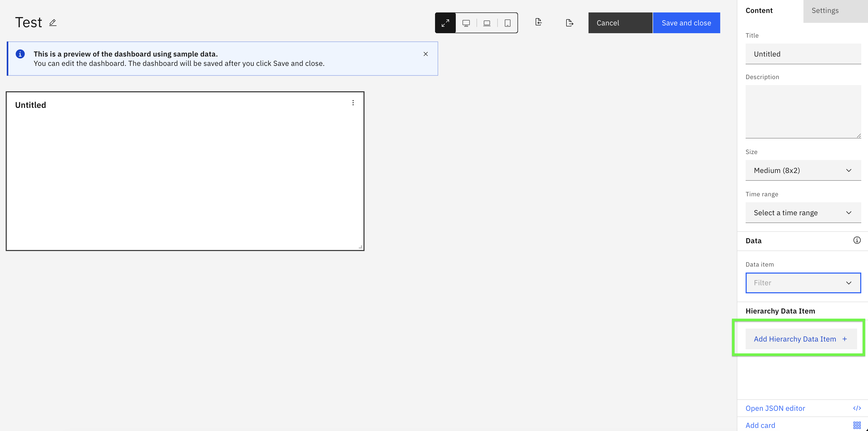Click the Untitled card resize handle
This screenshot has width=868, height=431.
(x=360, y=247)
